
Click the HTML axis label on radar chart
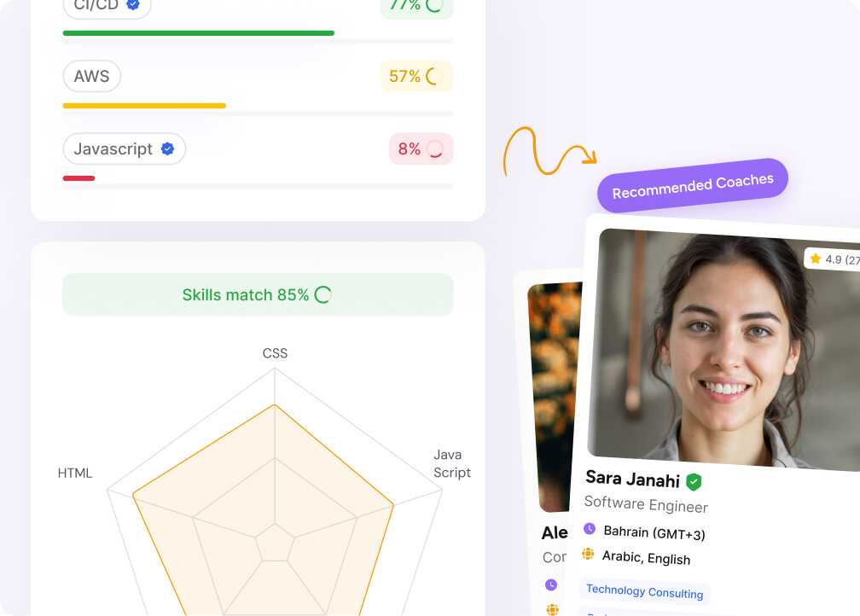75,473
